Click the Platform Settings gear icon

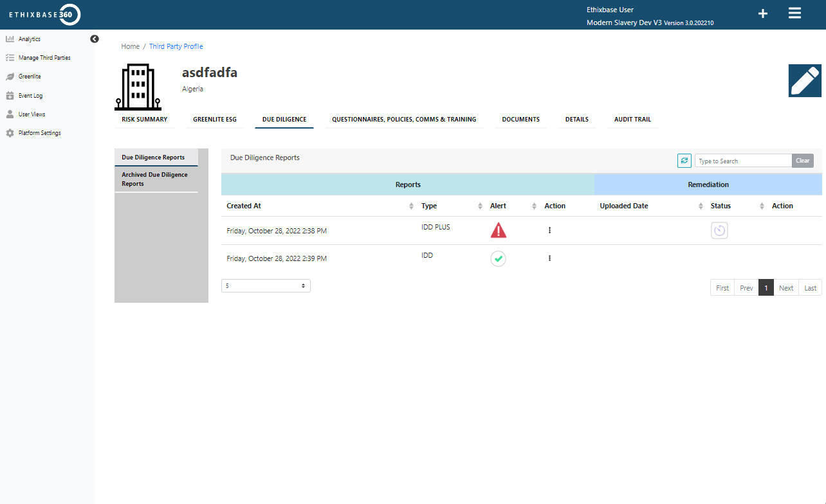click(x=10, y=132)
